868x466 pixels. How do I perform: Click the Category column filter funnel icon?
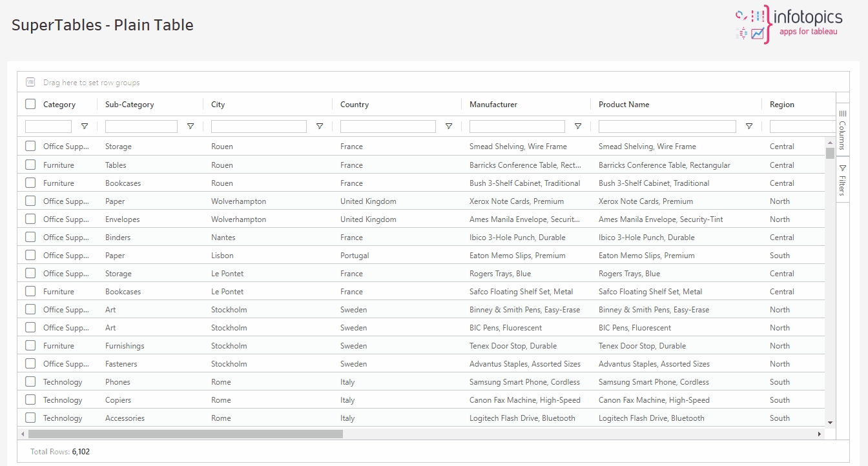[x=84, y=127]
